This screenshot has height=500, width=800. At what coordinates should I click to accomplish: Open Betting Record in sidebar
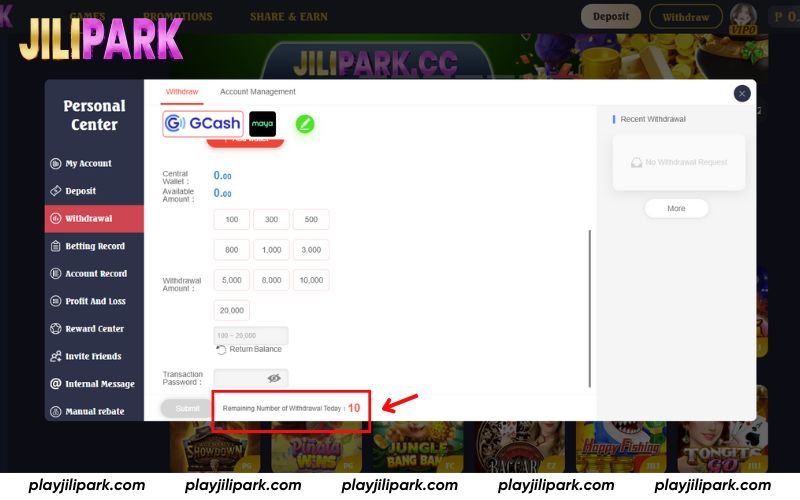click(95, 246)
